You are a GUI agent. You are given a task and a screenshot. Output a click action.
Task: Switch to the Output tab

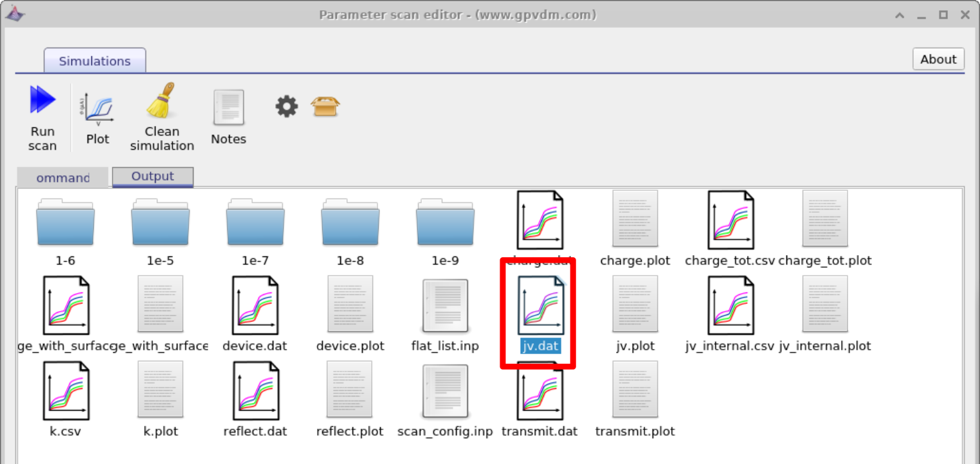[x=152, y=177]
